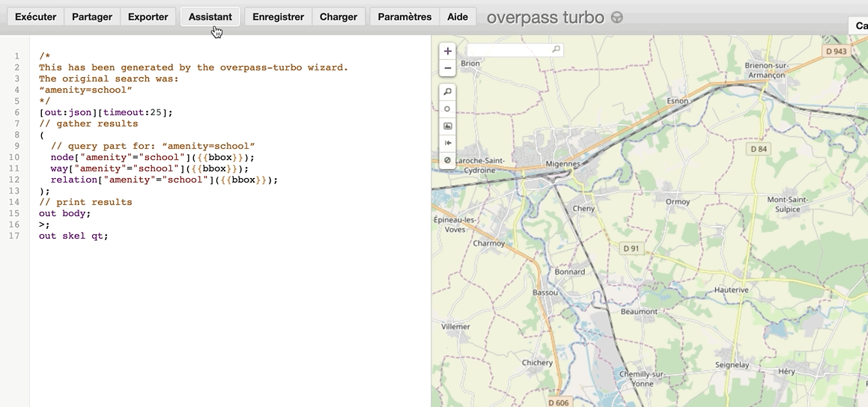Click the manual bounding box selection control
The width and height of the screenshot is (868, 407).
pos(448,126)
